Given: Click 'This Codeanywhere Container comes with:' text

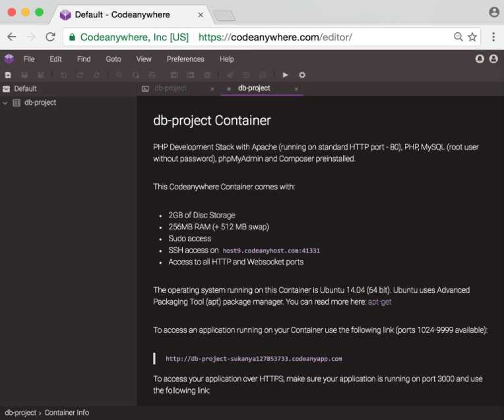Looking at the screenshot, I should click(x=224, y=187).
